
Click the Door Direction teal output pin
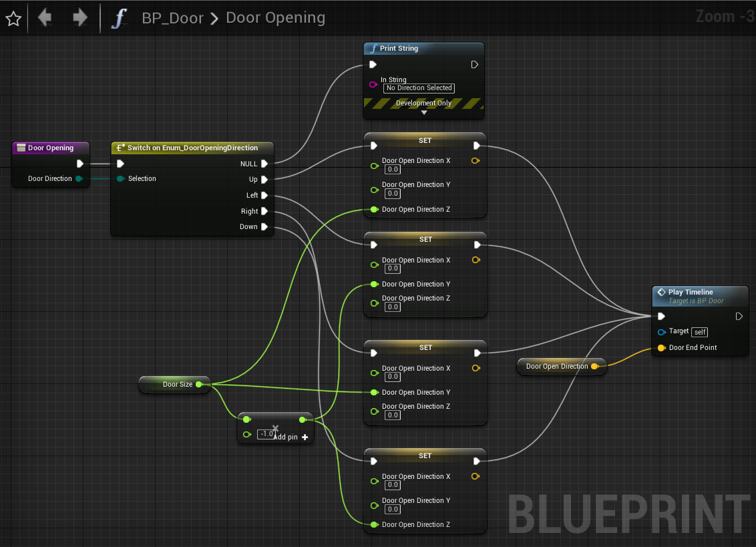[79, 178]
